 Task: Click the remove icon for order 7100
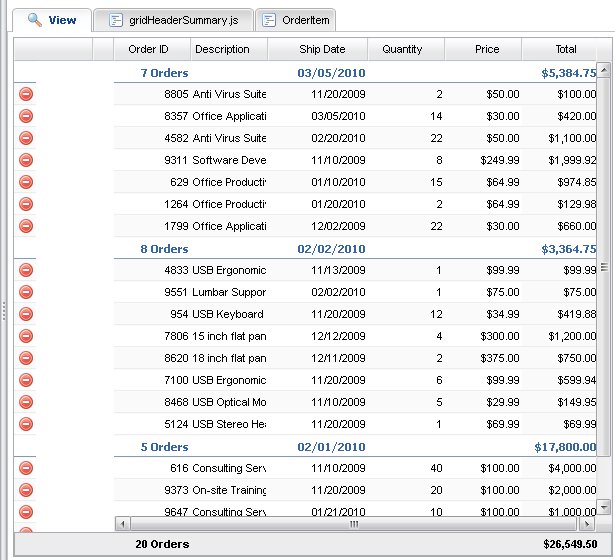click(x=26, y=380)
